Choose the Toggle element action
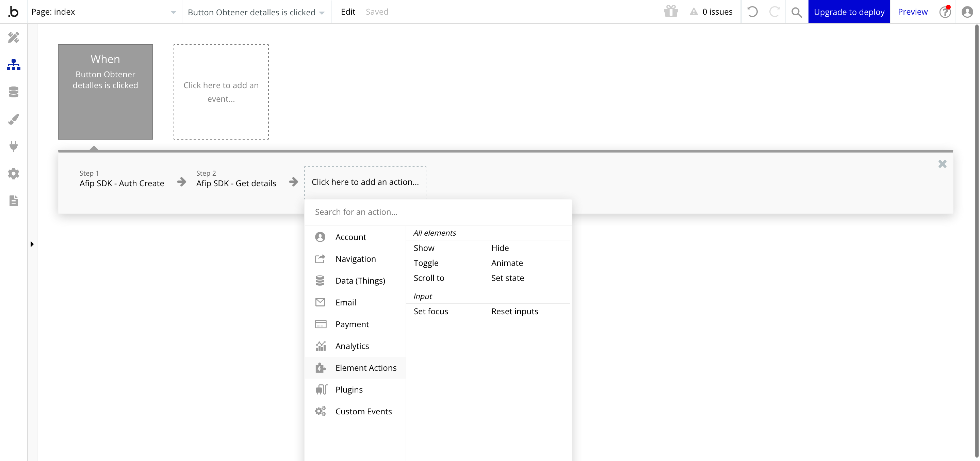The image size is (980, 461). tap(426, 263)
